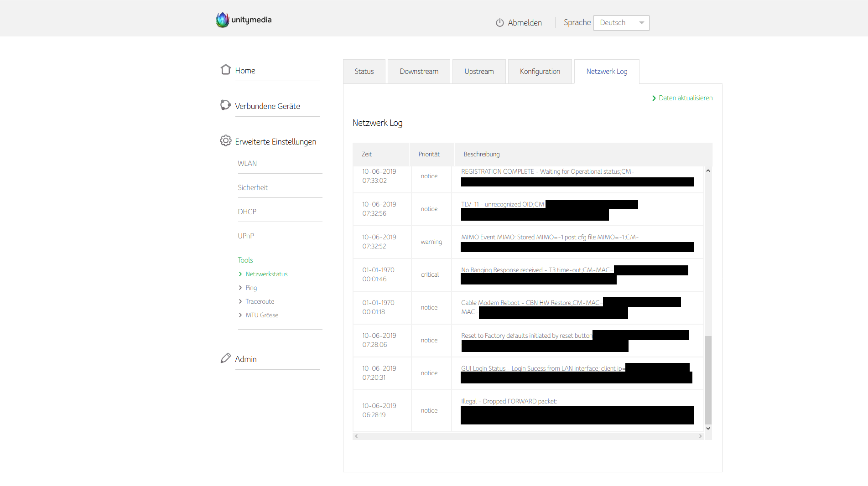The image size is (868, 486).
Task: Click the Erweiterte Einstellungen gear icon
Action: [x=225, y=140]
